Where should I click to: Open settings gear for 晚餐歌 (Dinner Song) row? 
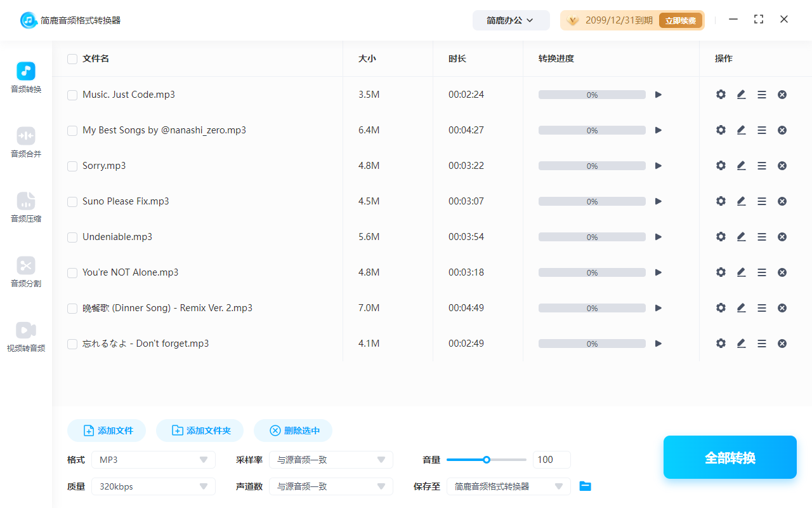[721, 308]
